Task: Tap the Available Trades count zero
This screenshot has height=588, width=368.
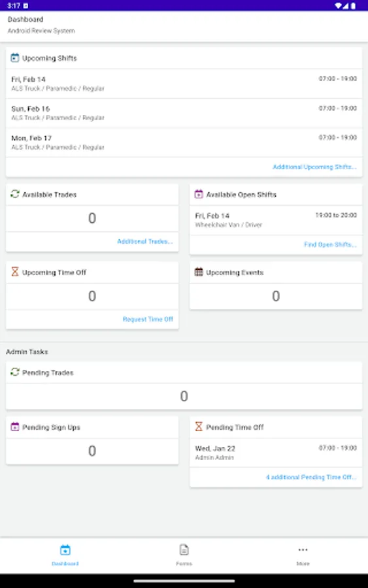Action: point(92,218)
